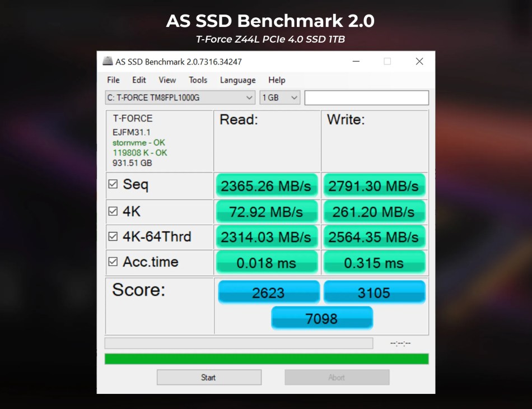Click the 4K read result 72.92 MB/s
The width and height of the screenshot is (532, 409).
[x=267, y=212]
